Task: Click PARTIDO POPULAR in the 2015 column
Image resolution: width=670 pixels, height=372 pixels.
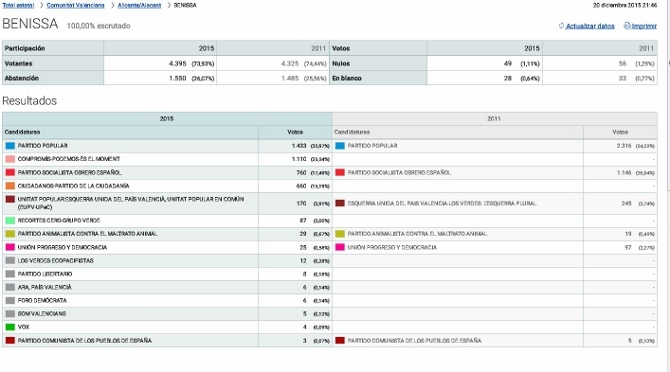Action: (43, 146)
